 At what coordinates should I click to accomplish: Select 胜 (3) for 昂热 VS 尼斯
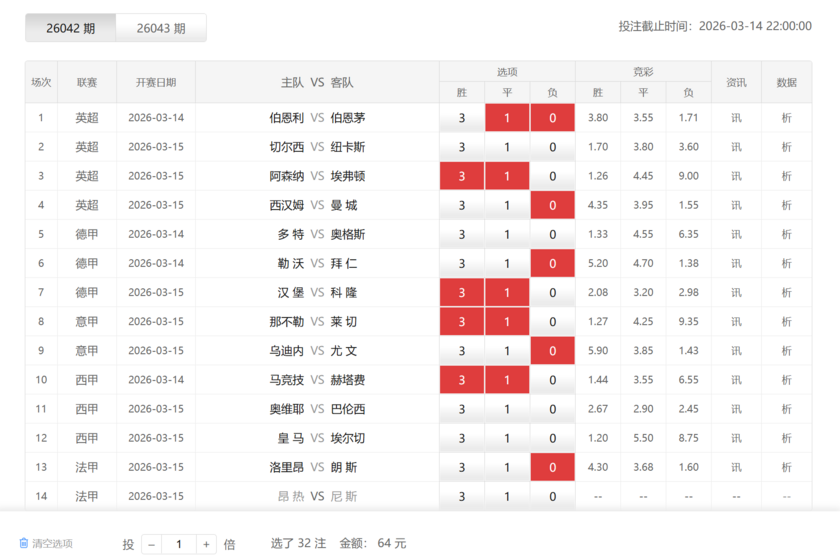click(462, 496)
